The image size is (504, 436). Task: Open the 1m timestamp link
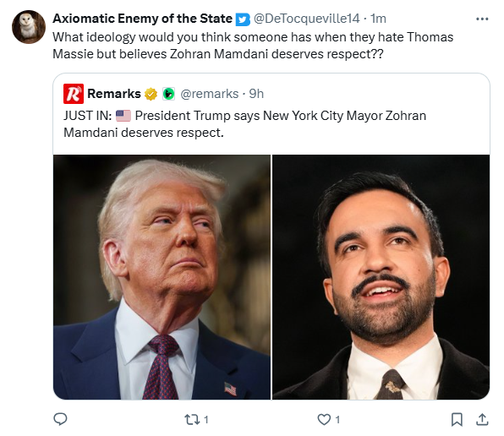[x=378, y=19]
